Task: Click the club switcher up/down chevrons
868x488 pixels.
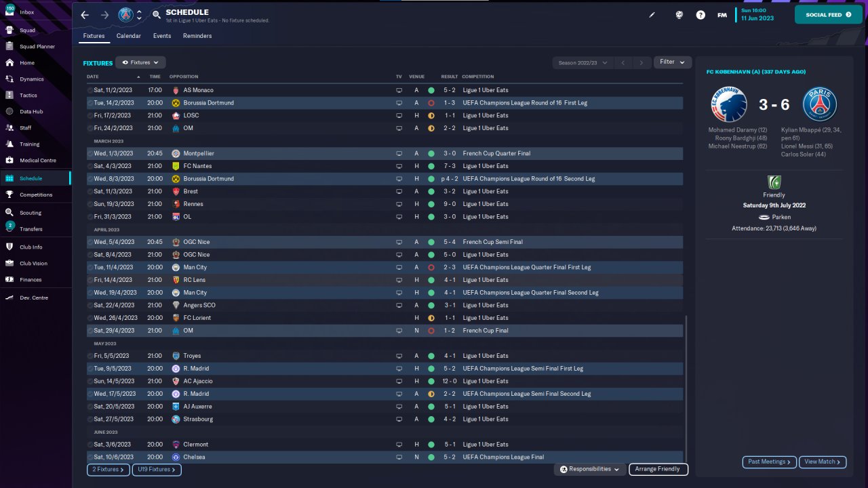Action: tap(140, 15)
